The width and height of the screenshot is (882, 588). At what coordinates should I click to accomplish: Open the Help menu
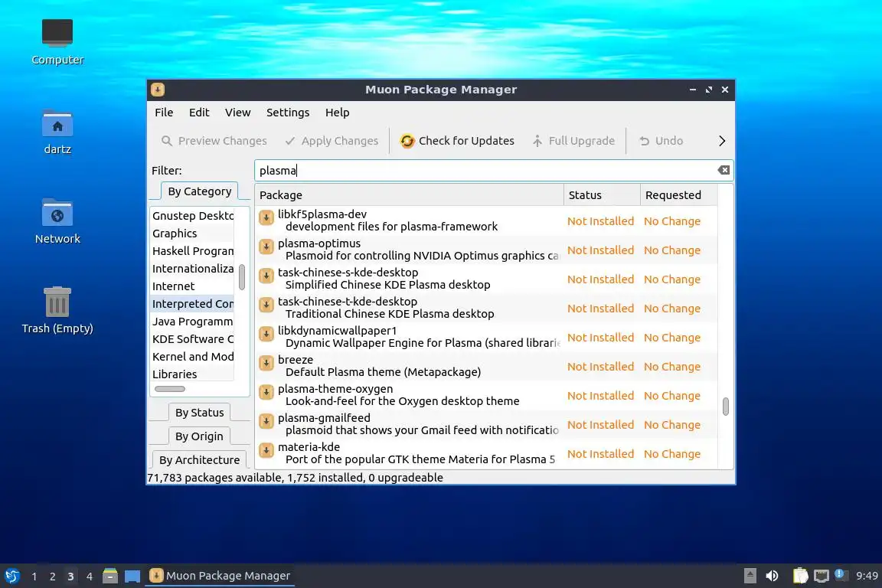pyautogui.click(x=338, y=113)
